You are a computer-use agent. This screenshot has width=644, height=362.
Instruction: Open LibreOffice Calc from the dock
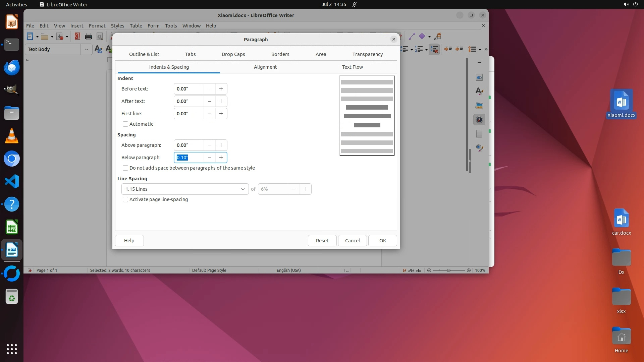[x=12, y=228]
